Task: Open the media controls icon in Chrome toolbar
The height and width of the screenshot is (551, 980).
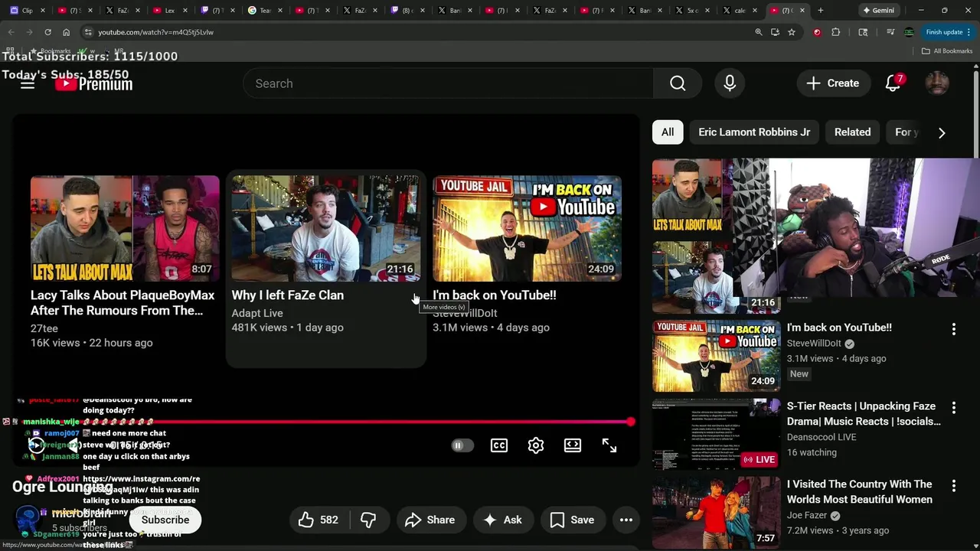Action: pos(890,32)
